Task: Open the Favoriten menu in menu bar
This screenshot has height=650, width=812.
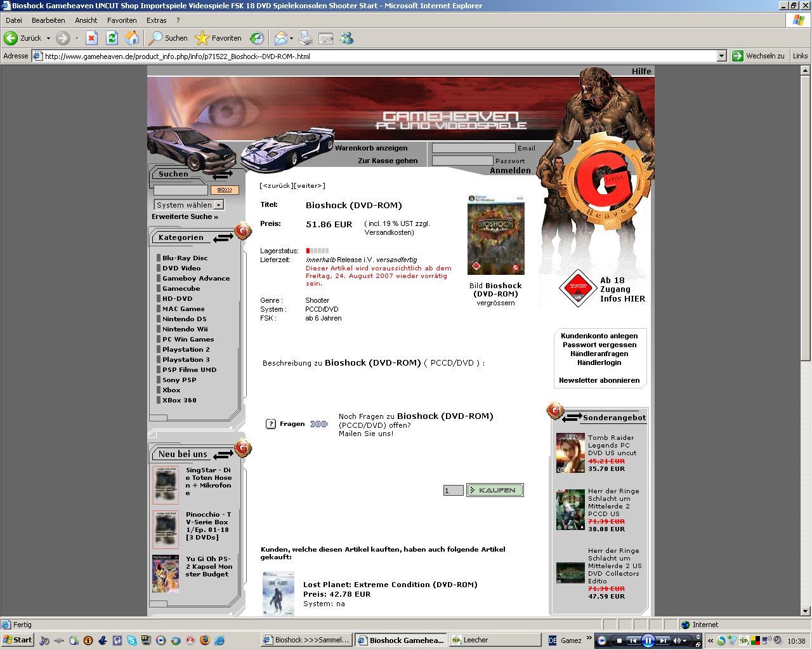Action: click(x=122, y=20)
